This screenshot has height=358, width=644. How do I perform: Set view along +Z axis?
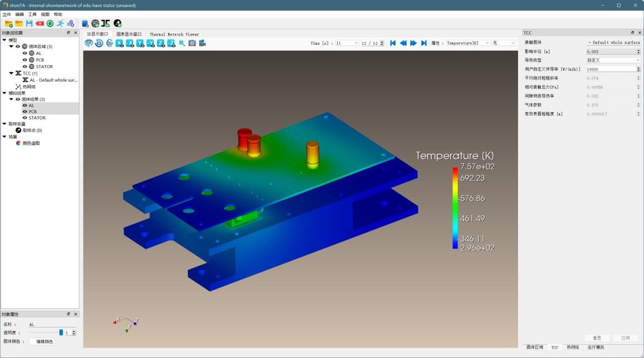tap(161, 43)
